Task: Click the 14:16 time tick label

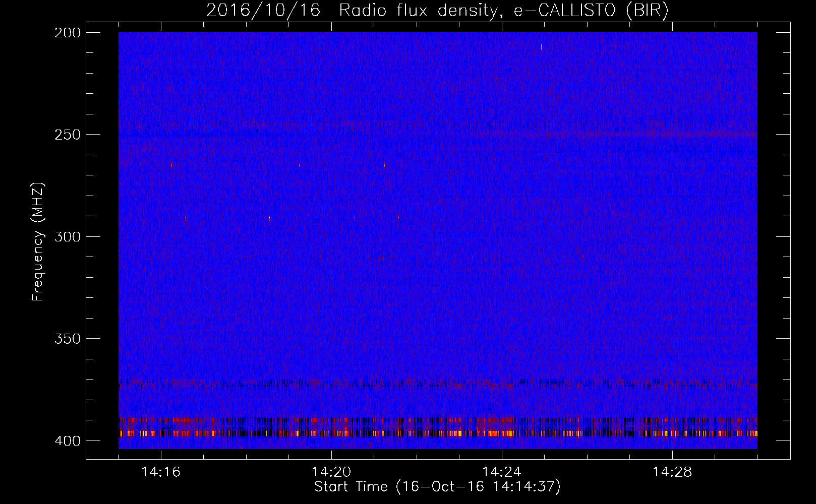Action: click(x=161, y=472)
